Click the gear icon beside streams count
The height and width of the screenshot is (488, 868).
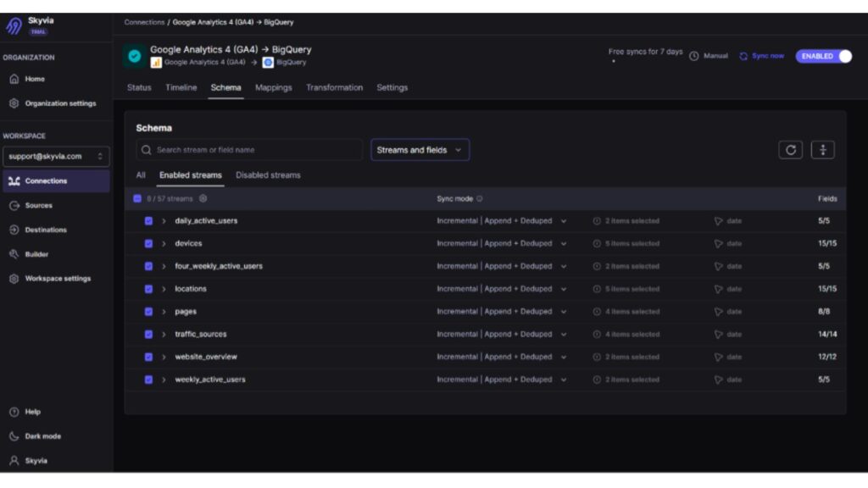[x=203, y=198]
